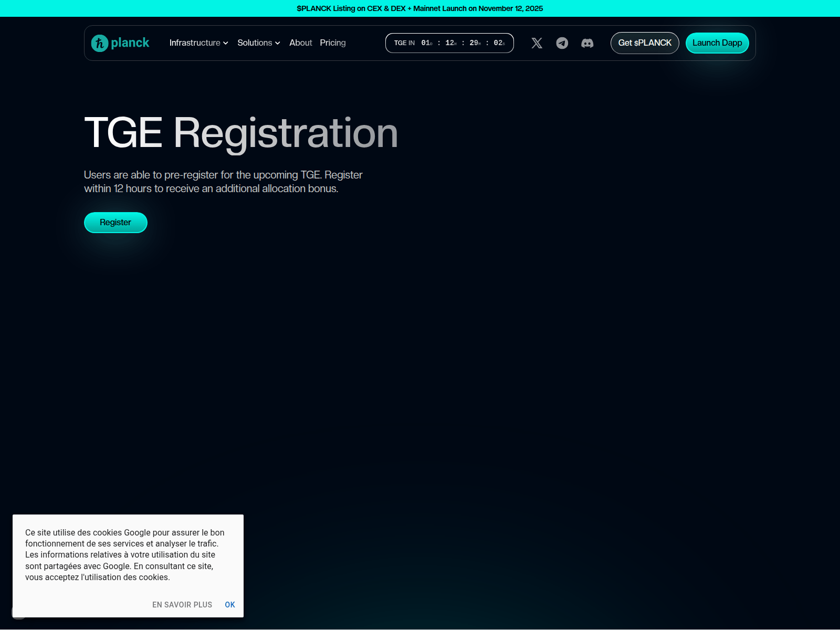Click the Launch Dapp button
Image resolution: width=840 pixels, height=630 pixels.
pos(717,43)
